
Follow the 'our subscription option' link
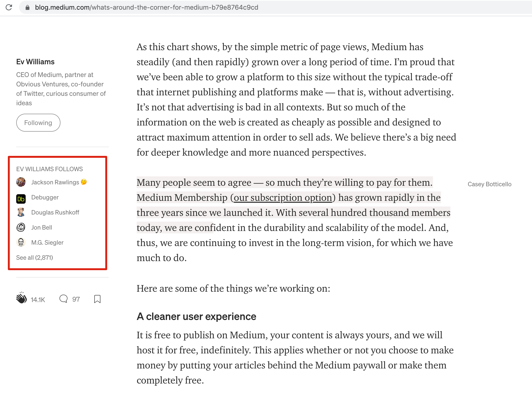pos(283,198)
